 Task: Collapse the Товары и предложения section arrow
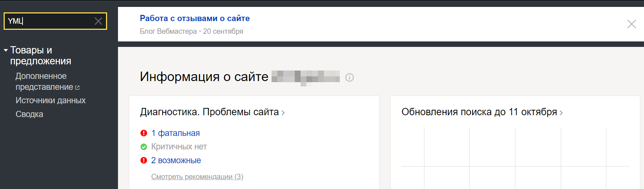(x=6, y=50)
